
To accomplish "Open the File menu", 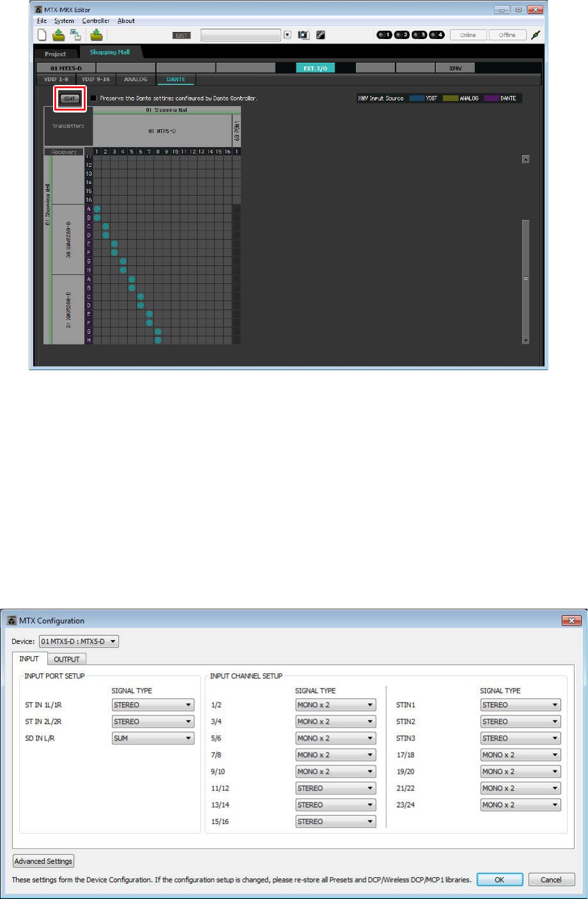I will coord(42,21).
